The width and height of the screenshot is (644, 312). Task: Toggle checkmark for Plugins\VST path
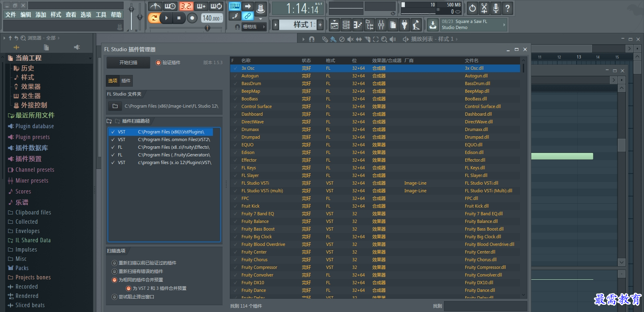(113, 162)
